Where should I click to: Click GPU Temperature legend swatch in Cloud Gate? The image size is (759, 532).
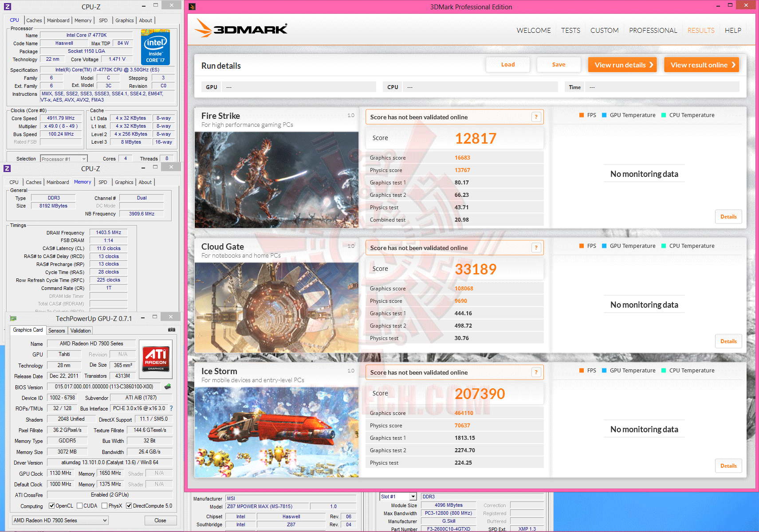[x=604, y=246]
